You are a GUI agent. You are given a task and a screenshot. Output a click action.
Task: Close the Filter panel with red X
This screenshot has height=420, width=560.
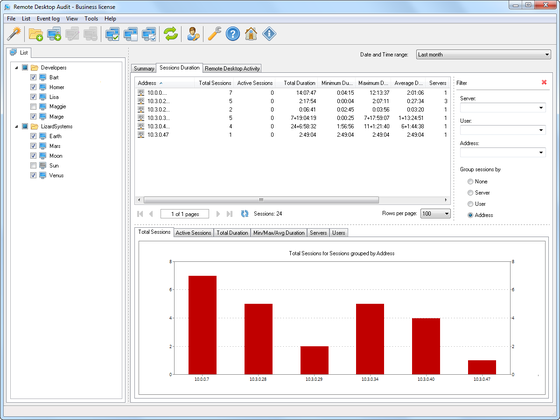click(544, 82)
